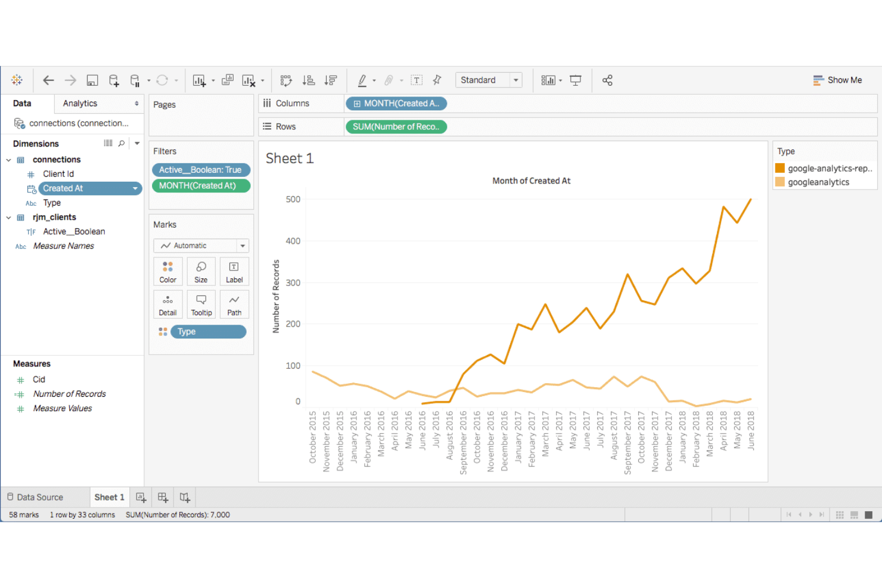This screenshot has height=588, width=882.
Task: Select the Active__Boolean field
Action: click(74, 232)
